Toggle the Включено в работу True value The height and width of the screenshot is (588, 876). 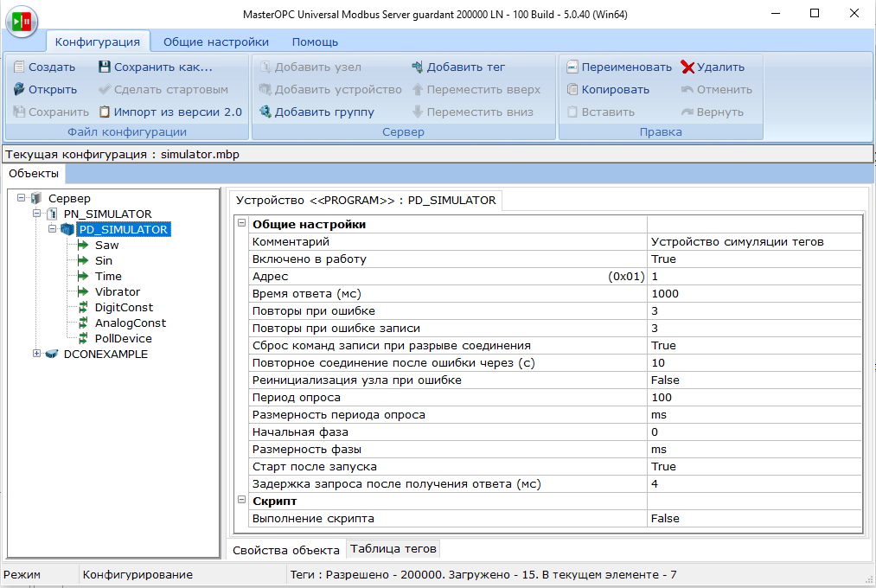coord(754,259)
